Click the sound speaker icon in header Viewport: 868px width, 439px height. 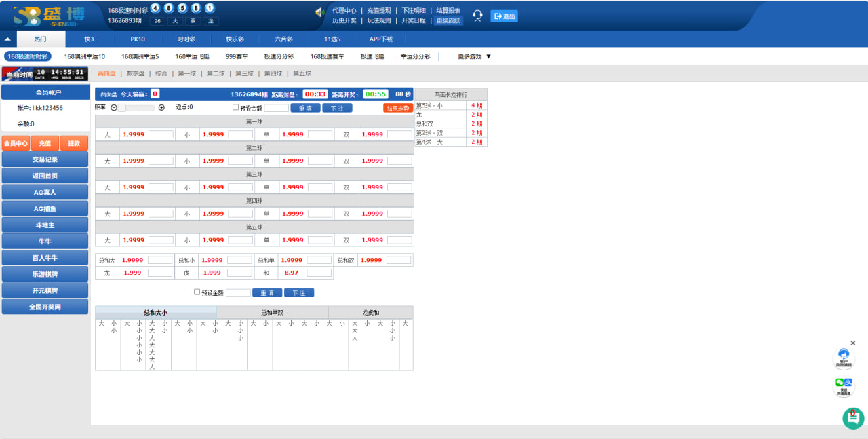(320, 12)
